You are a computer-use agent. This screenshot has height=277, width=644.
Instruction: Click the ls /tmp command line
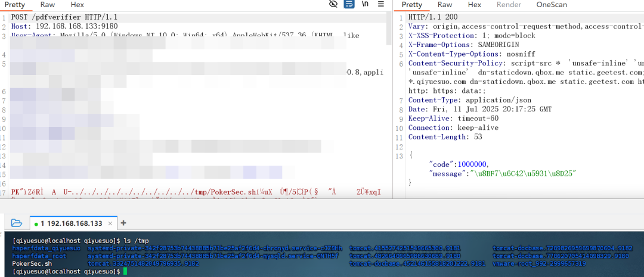[80, 241]
